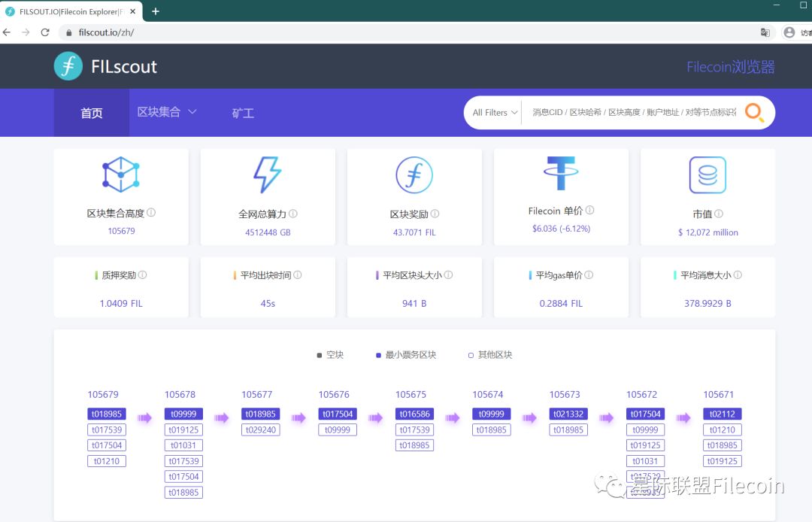
Task: Click block t01210 under 105679
Action: tap(107, 461)
